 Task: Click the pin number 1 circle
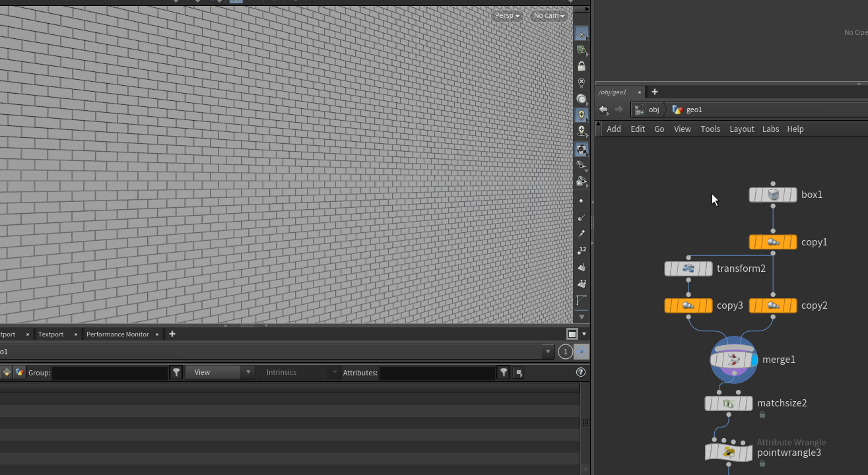pos(565,352)
